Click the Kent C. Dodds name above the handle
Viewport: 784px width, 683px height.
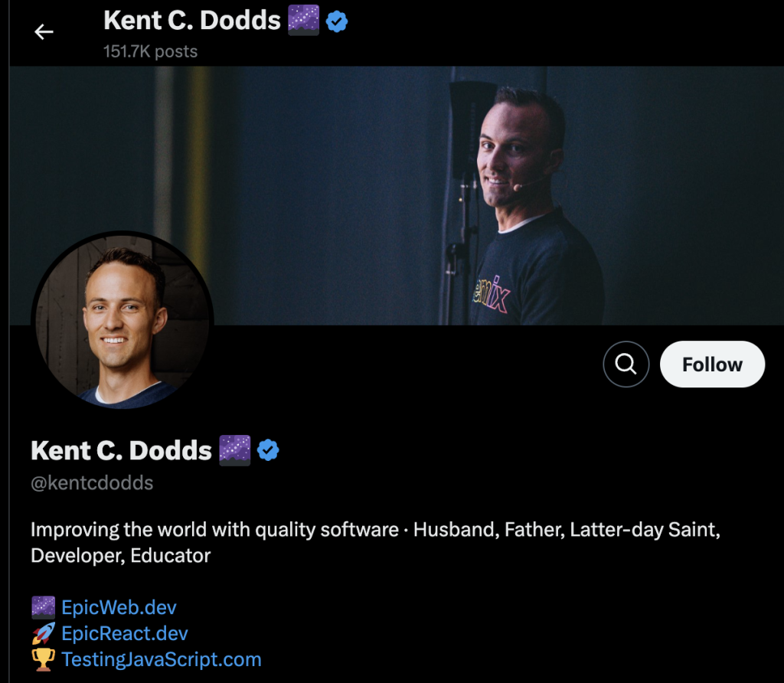coord(121,450)
